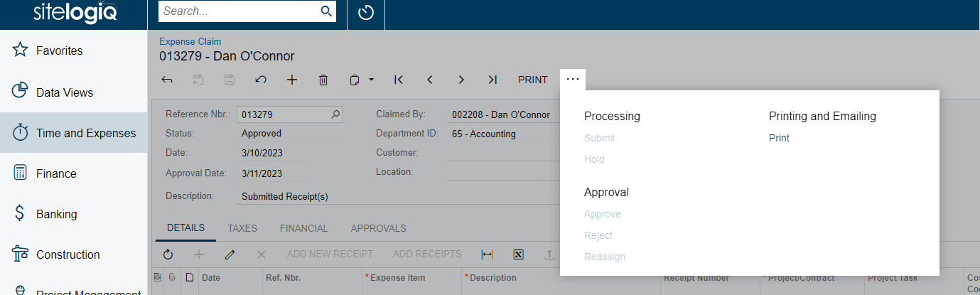Viewport: 980px width, 295px height.
Task: Delete record with trash icon
Action: click(323, 80)
